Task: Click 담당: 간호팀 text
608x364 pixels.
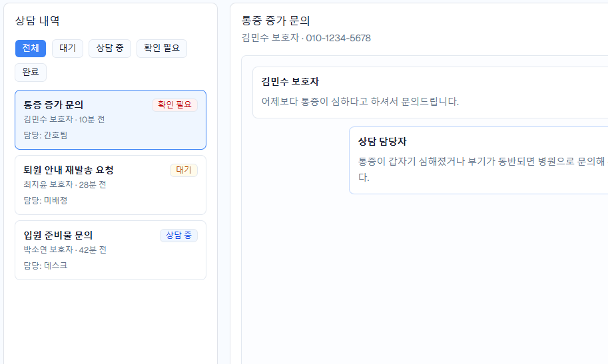Action: [x=45, y=135]
